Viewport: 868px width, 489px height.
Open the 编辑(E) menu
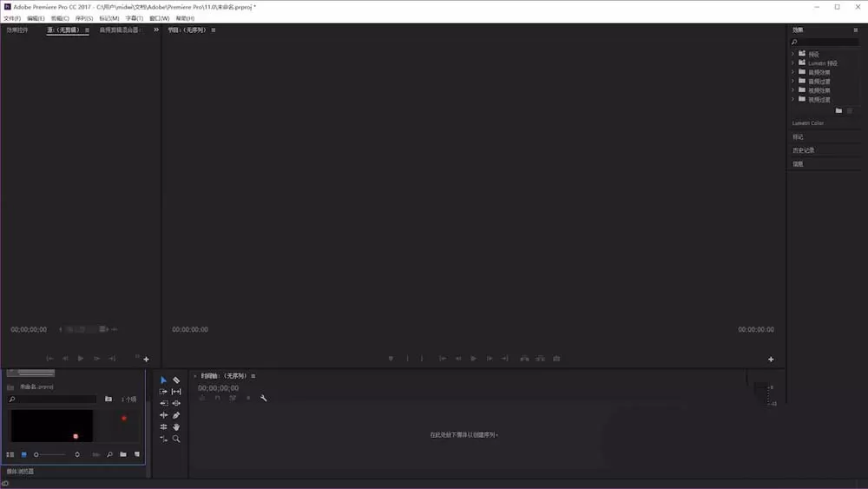[x=36, y=18]
